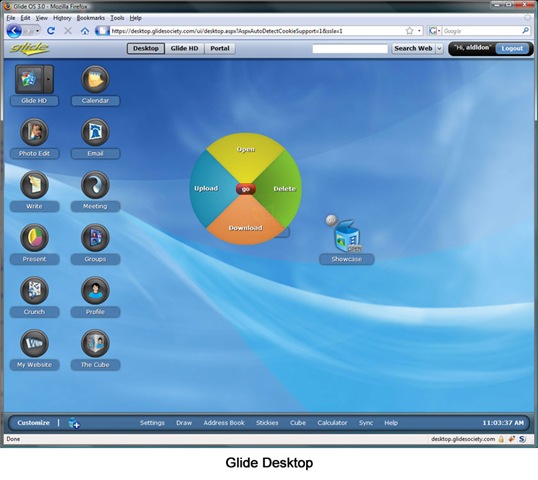
Task: Open the View menu
Action: pyautogui.click(x=42, y=18)
